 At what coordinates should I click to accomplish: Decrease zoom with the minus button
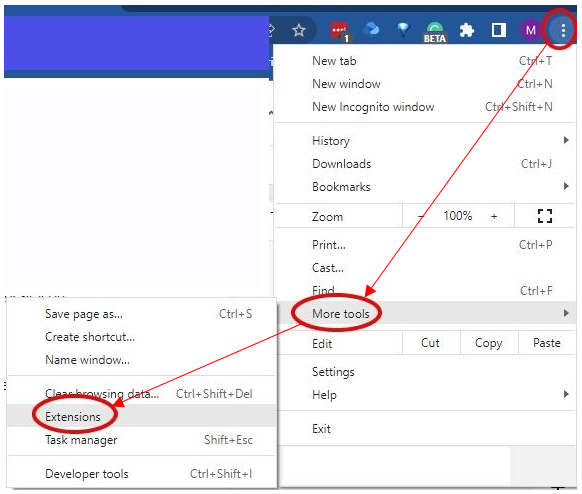click(x=421, y=216)
